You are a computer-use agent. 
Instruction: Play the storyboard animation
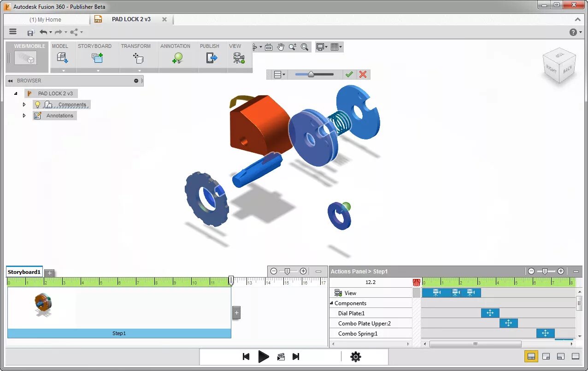(x=264, y=357)
